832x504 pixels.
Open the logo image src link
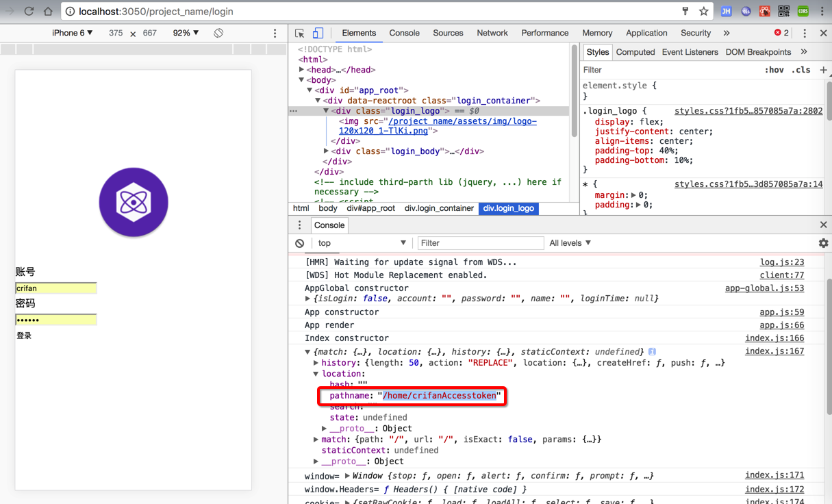[438, 126]
